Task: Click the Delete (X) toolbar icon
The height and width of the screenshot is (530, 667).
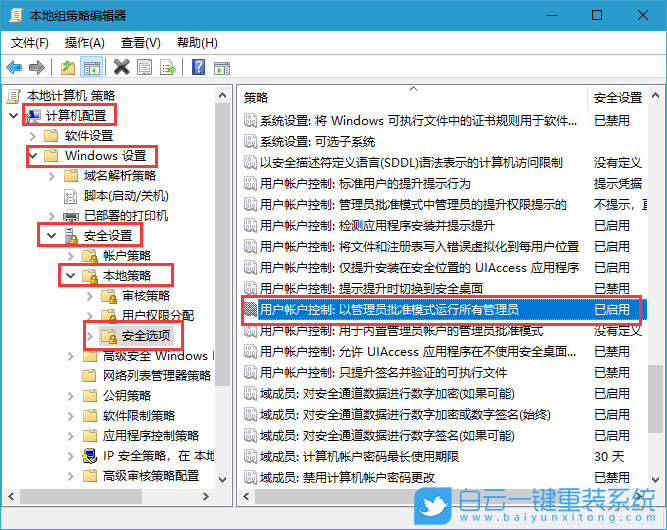Action: (121, 67)
